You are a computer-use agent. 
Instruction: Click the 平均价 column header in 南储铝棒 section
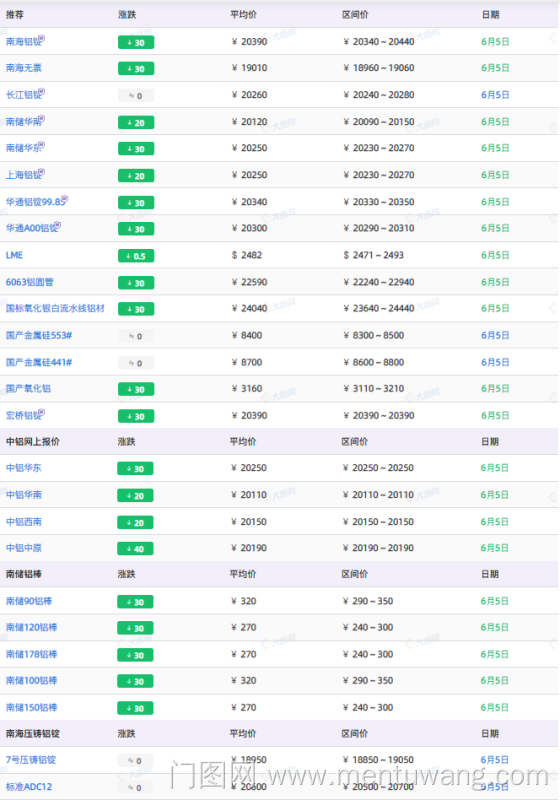point(243,574)
